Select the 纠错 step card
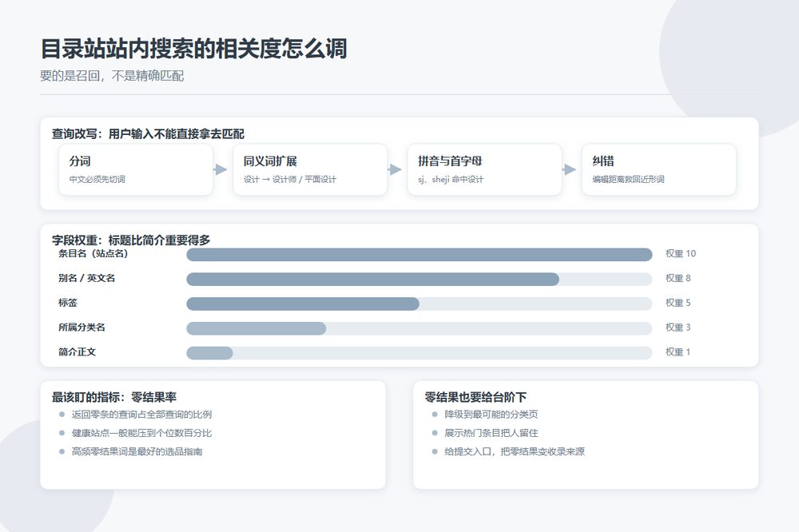The image size is (799, 532). [659, 169]
